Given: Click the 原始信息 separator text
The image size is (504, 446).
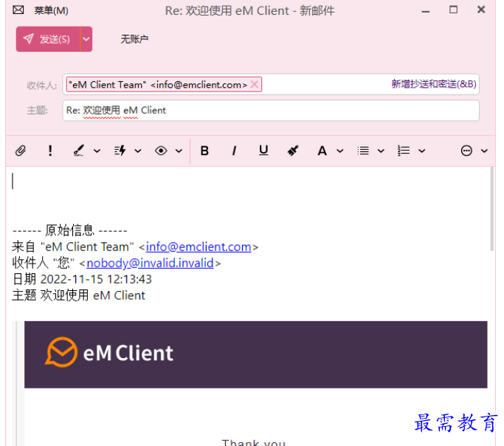Looking at the screenshot, I should point(70,230).
